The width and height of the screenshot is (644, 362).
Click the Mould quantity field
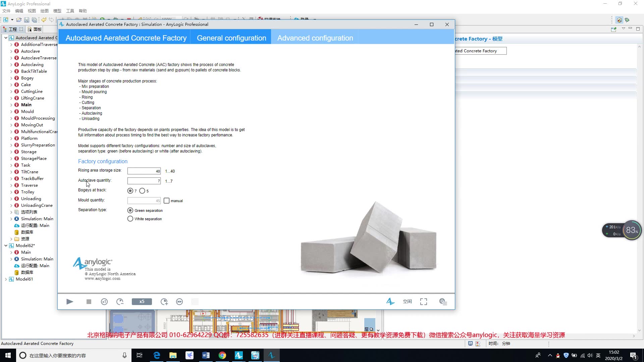[144, 201]
